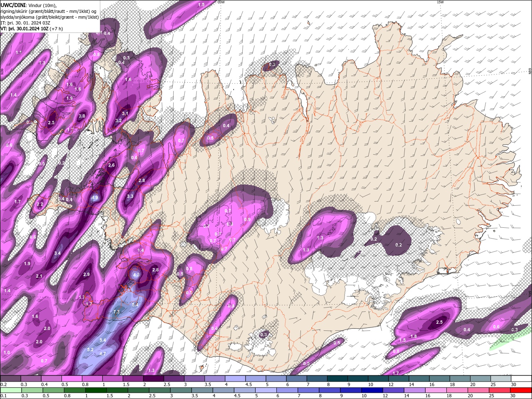This screenshot has width=532, height=399.
Task: Select the 3.0 value label on the map
Action: (82, 116)
